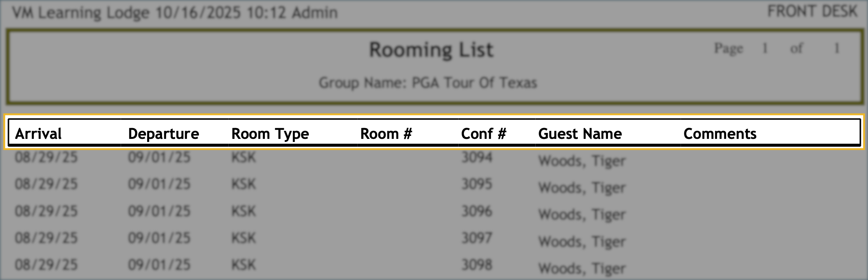Click confirmation number 3097
This screenshot has height=280, width=868.
(477, 238)
